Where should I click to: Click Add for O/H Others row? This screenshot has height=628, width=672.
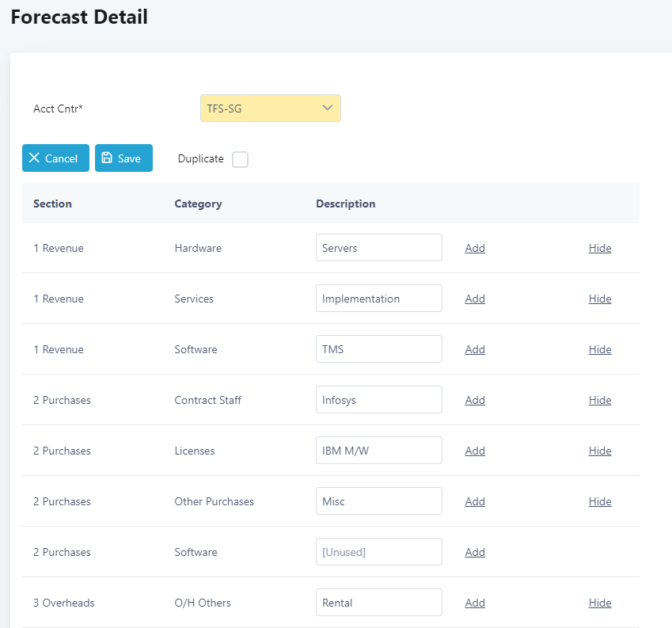coord(475,603)
